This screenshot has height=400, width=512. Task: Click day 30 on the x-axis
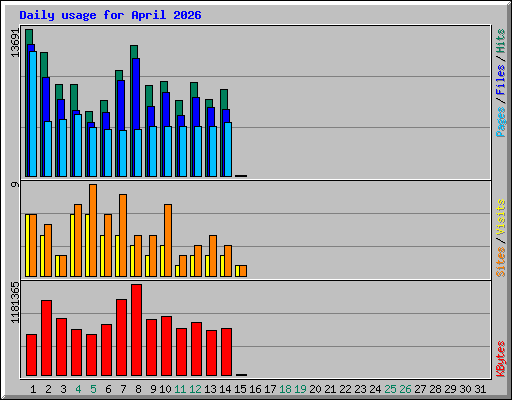pyautogui.click(x=465, y=389)
